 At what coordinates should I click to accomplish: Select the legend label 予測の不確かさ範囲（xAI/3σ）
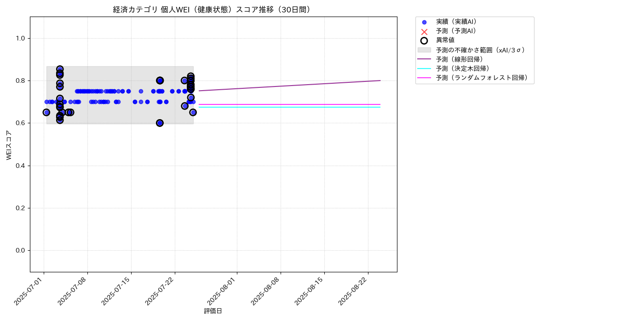pyautogui.click(x=481, y=50)
